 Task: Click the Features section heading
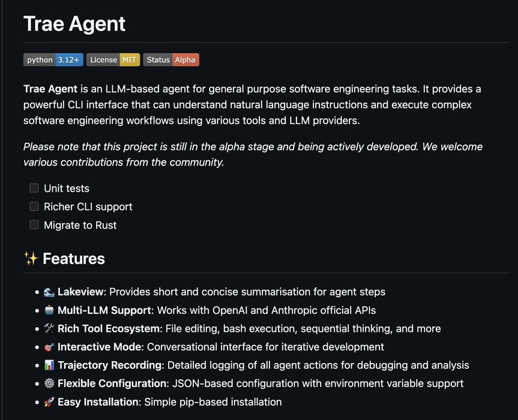[x=74, y=259]
